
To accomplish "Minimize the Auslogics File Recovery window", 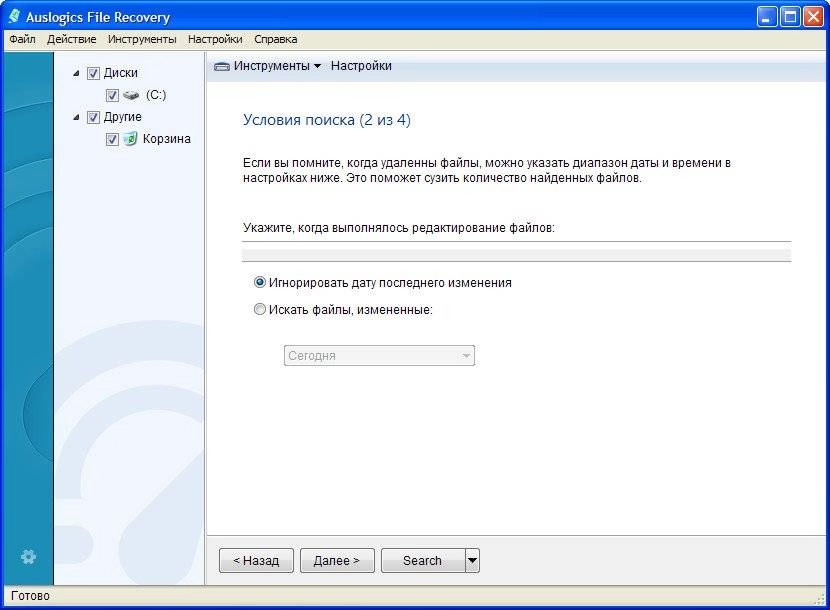I will point(766,17).
